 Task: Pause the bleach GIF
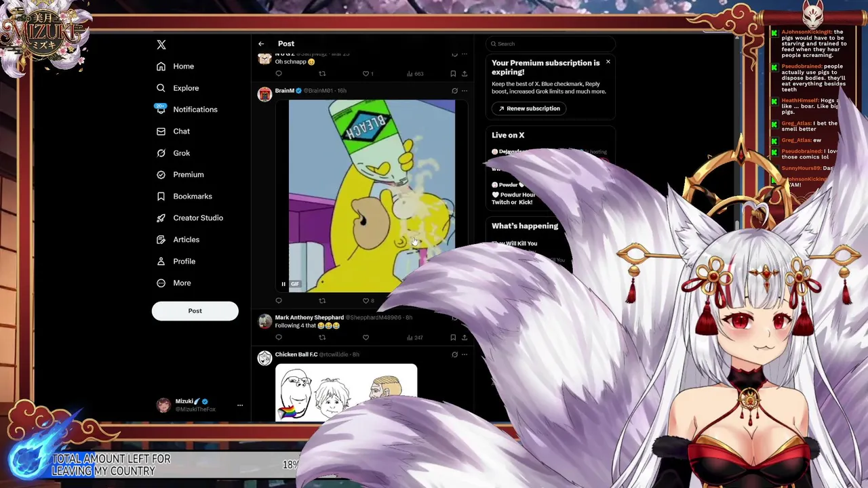pos(283,284)
